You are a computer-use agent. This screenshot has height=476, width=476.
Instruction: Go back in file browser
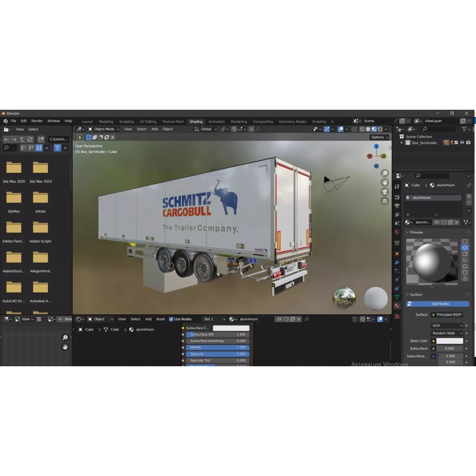coord(6,139)
